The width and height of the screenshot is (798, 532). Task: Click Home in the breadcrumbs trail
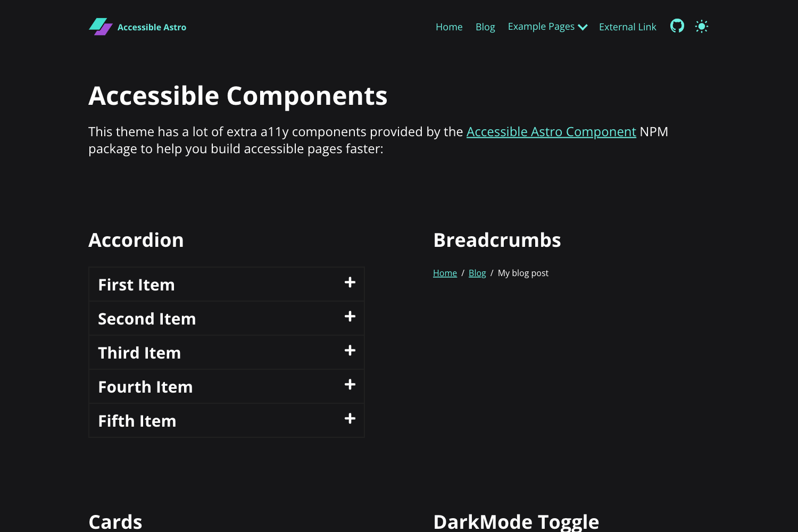pos(445,272)
